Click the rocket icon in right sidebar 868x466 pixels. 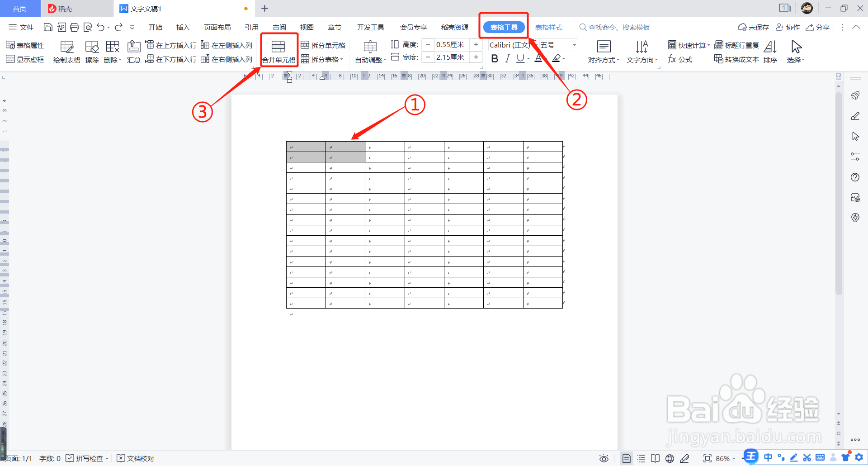[855, 96]
